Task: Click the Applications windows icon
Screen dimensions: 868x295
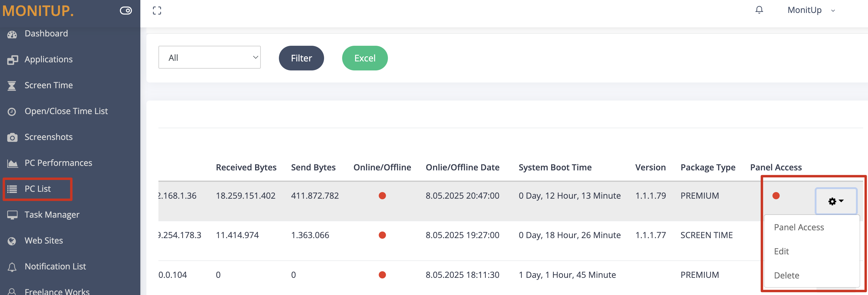Action: (x=12, y=60)
